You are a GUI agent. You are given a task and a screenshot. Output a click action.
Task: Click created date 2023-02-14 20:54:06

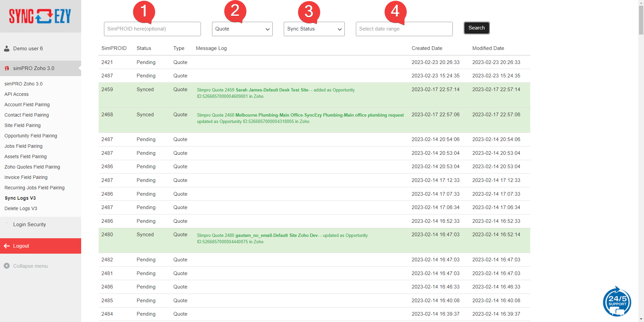coord(435,139)
